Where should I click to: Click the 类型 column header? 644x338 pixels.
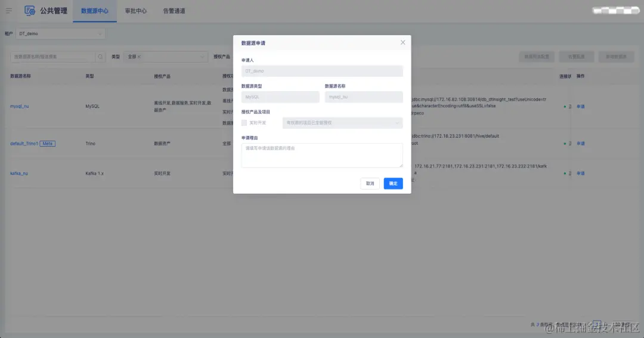[89, 76]
